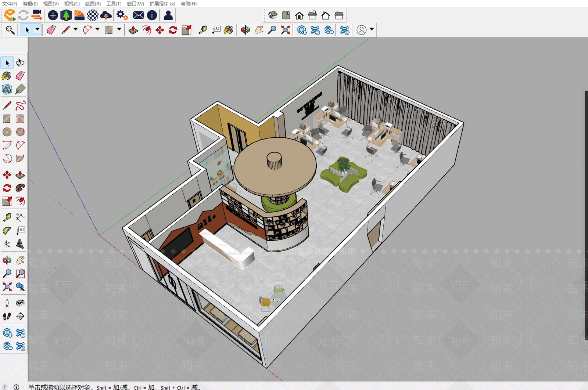Select the Pie tool
The height and width of the screenshot is (390, 588).
[20, 158]
